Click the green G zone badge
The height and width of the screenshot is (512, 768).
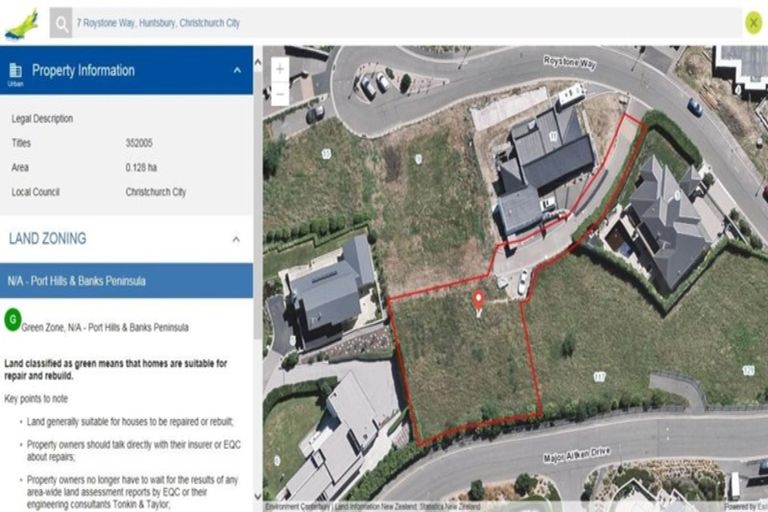[x=13, y=320]
